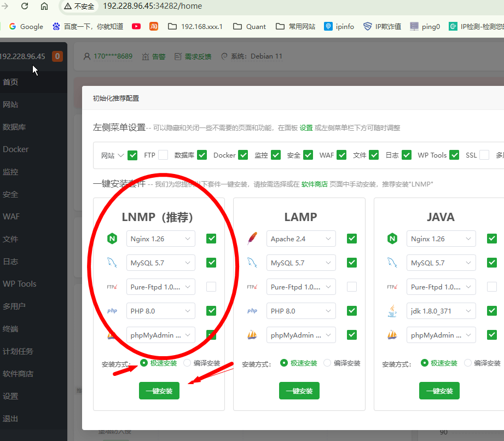Click the orange notification count badge
Screen dimensions: 504x441
click(x=57, y=56)
